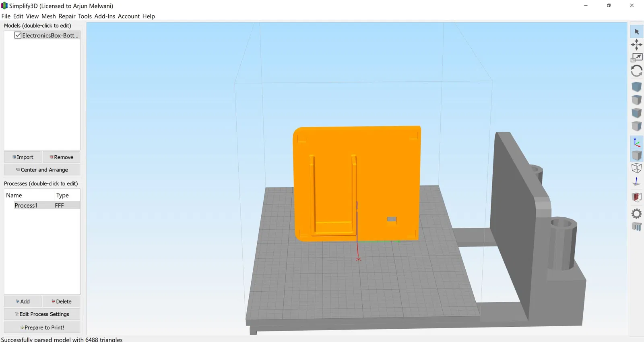
Task: Open the customize support structures tool
Action: tap(636, 227)
